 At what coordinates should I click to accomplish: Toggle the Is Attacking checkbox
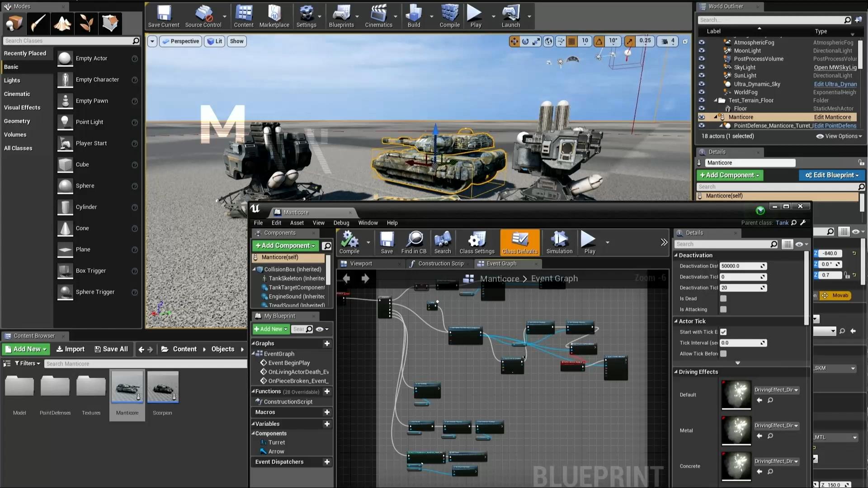723,310
